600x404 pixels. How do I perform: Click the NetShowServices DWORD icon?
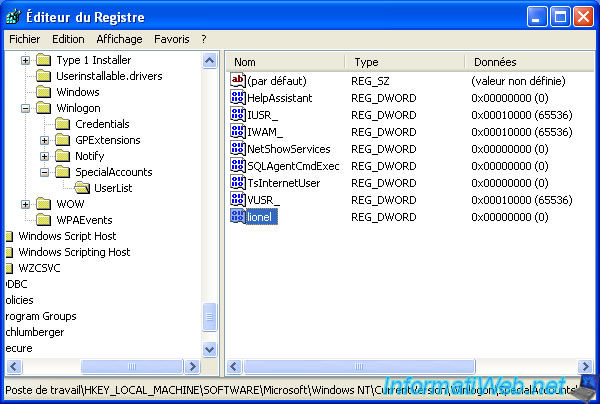238,148
